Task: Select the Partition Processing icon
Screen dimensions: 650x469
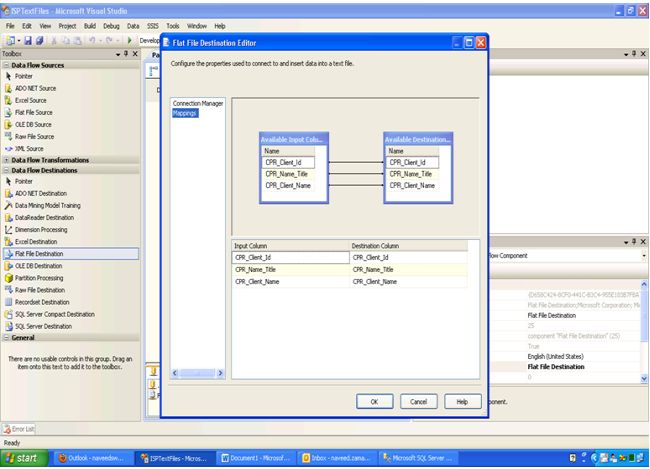Action: [8, 278]
